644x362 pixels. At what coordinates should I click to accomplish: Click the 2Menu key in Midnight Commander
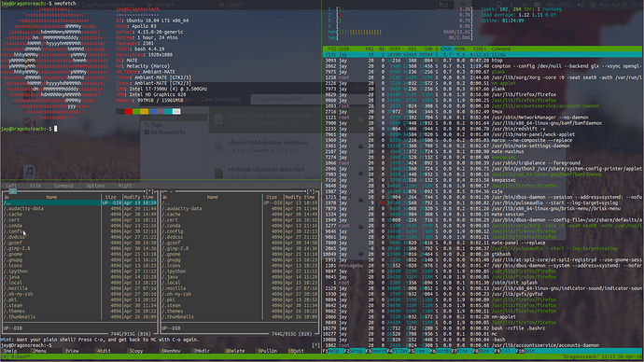pos(40,351)
